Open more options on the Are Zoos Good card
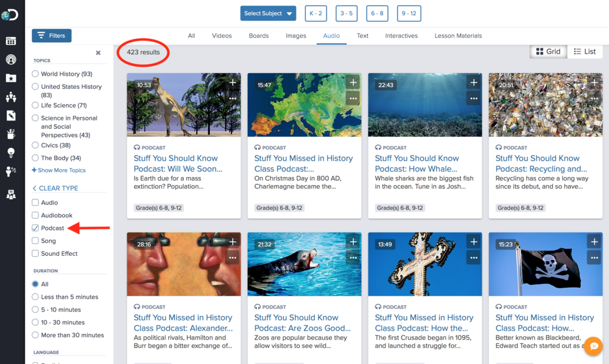 pyautogui.click(x=353, y=257)
